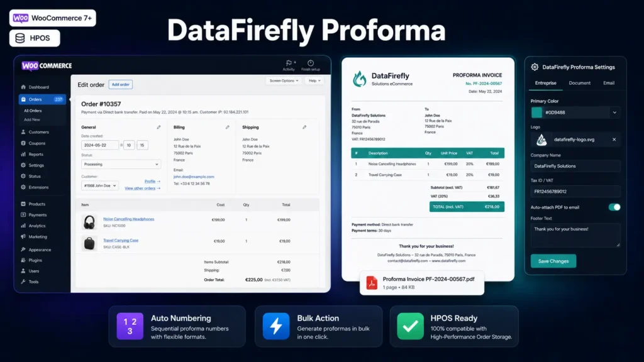Click the Footer Text textarea
Viewport: 644px width, 362px height.
[x=575, y=235]
